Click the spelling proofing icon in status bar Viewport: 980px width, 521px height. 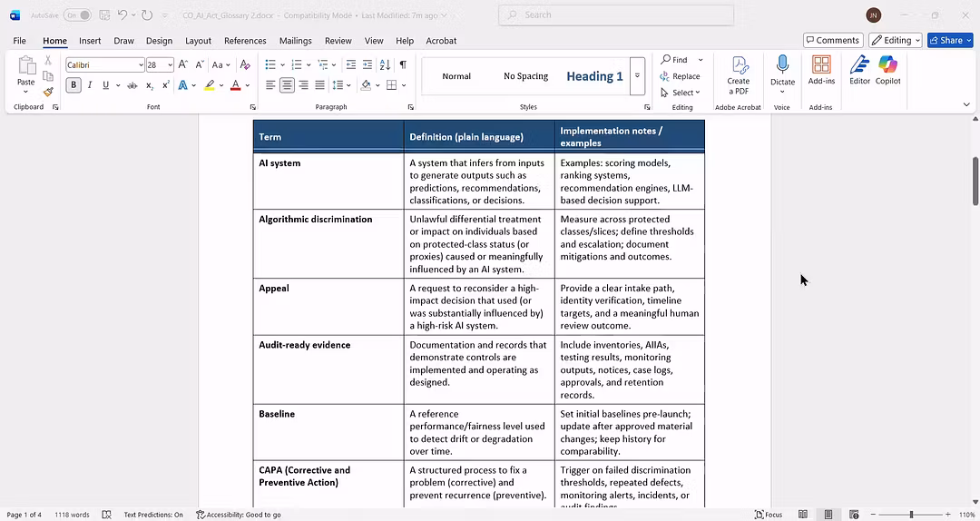tap(106, 515)
